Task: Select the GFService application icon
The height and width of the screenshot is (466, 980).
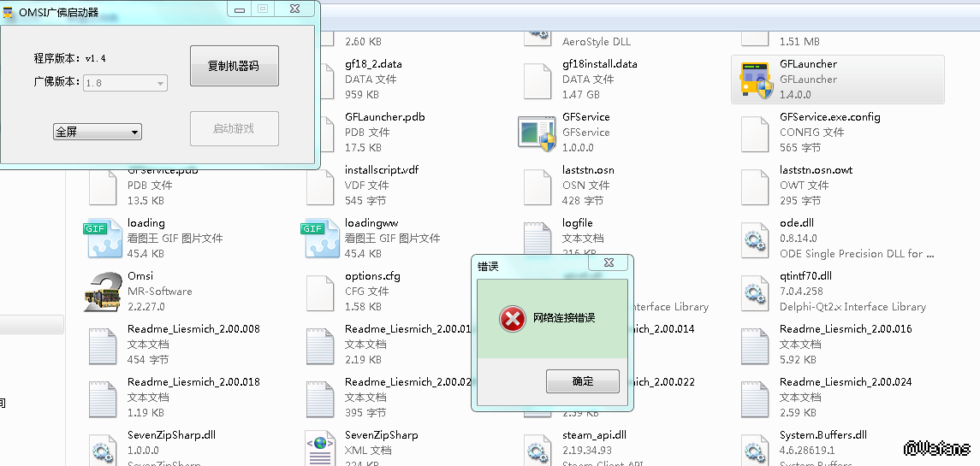Action: coord(538,133)
